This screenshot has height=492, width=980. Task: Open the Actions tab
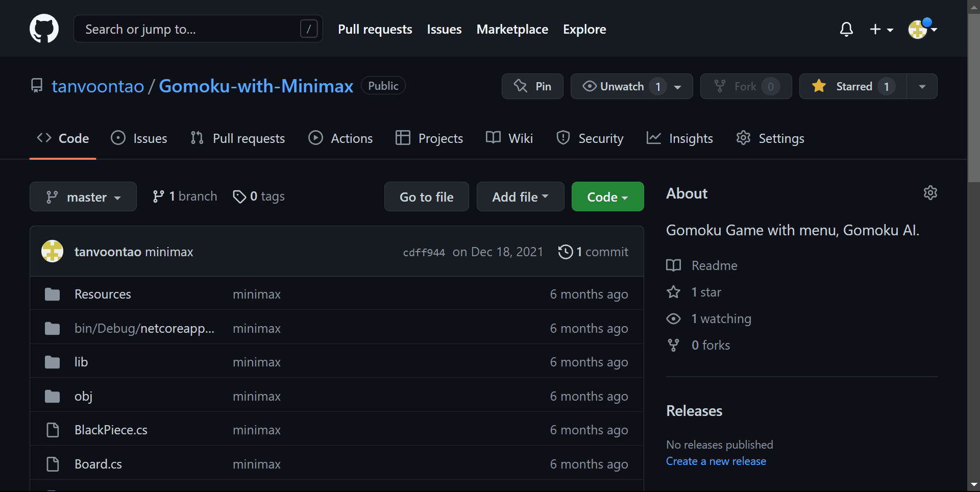340,138
